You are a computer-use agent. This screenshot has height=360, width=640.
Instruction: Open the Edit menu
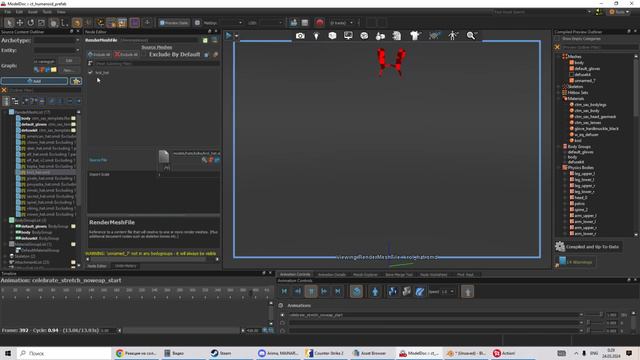point(19,12)
